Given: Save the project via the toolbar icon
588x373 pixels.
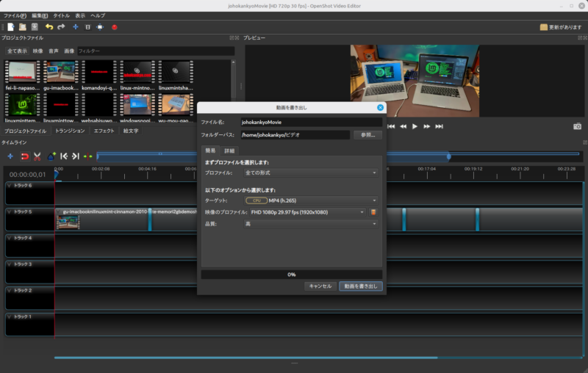Looking at the screenshot, I should click(x=35, y=27).
